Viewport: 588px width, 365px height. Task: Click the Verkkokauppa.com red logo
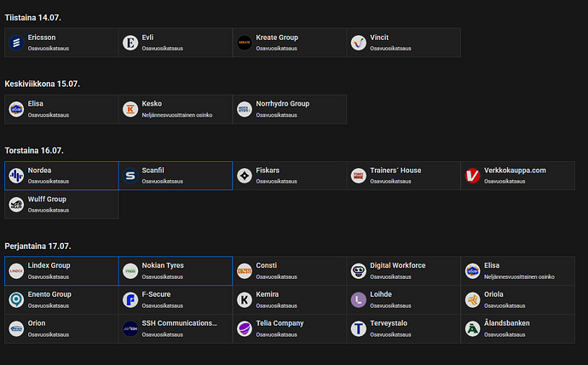pyautogui.click(x=472, y=176)
